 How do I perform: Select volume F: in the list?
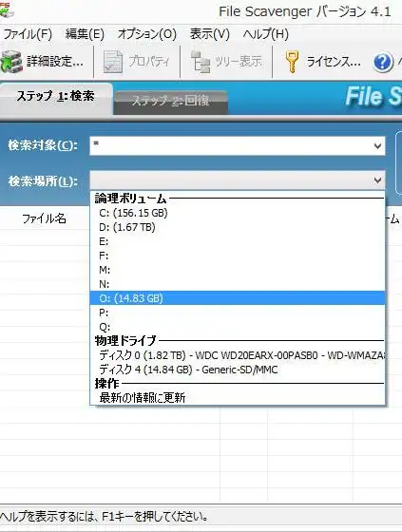tap(238, 256)
